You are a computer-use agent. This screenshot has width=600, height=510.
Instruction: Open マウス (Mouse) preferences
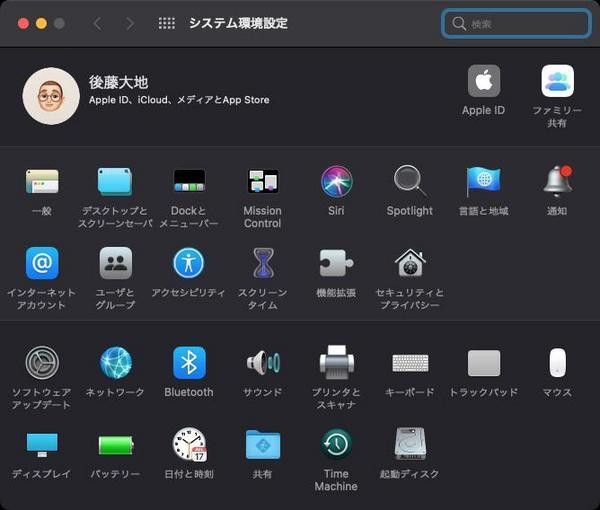[x=558, y=363]
